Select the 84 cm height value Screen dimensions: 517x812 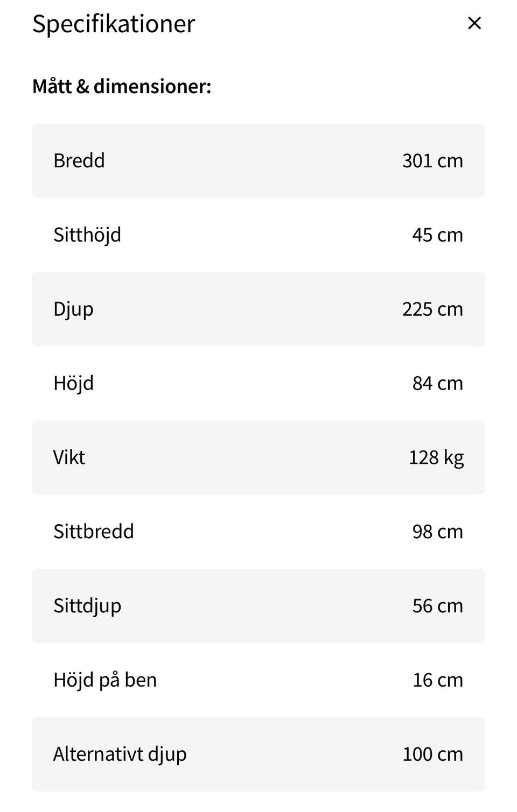coord(437,383)
